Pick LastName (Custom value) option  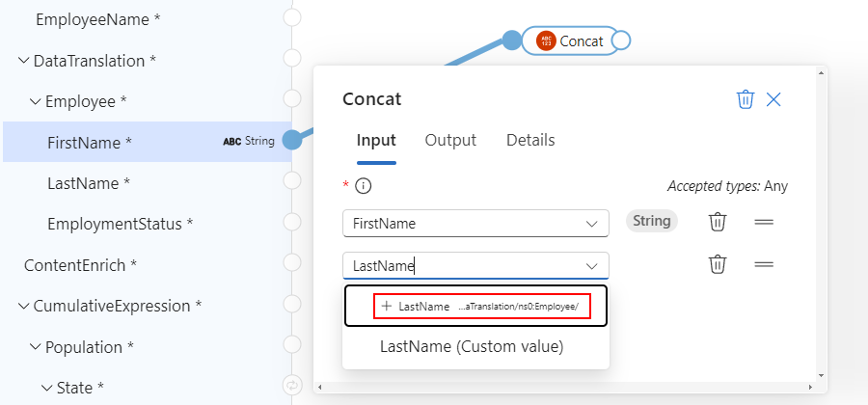tap(472, 346)
